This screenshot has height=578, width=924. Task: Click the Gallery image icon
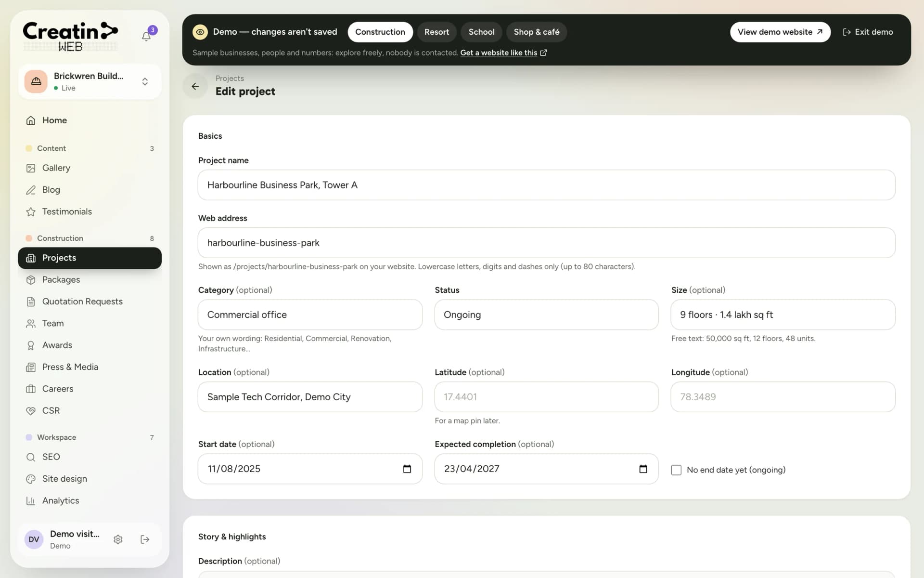(31, 168)
